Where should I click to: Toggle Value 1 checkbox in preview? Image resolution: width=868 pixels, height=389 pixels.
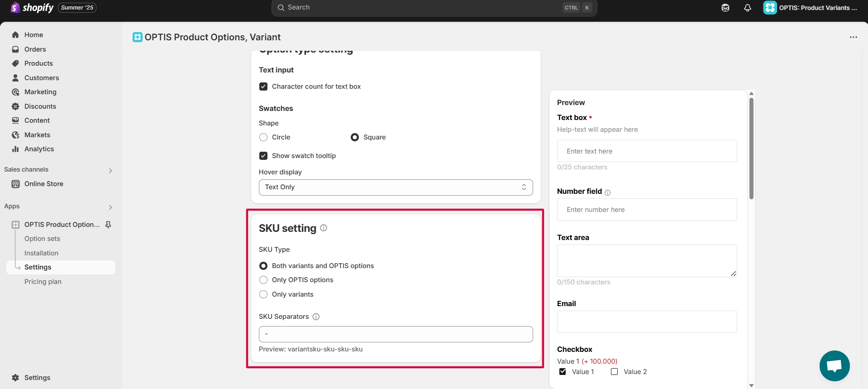(x=563, y=372)
